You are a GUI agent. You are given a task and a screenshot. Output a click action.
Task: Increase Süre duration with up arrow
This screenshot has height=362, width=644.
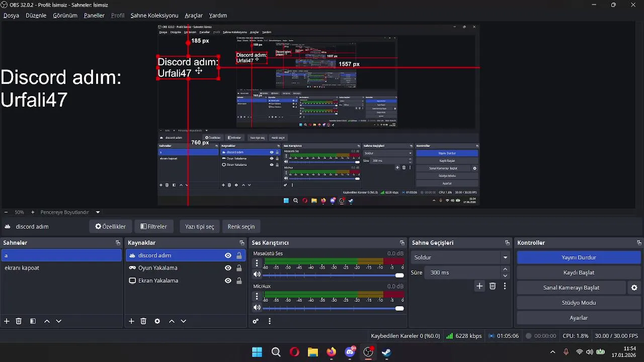click(505, 269)
